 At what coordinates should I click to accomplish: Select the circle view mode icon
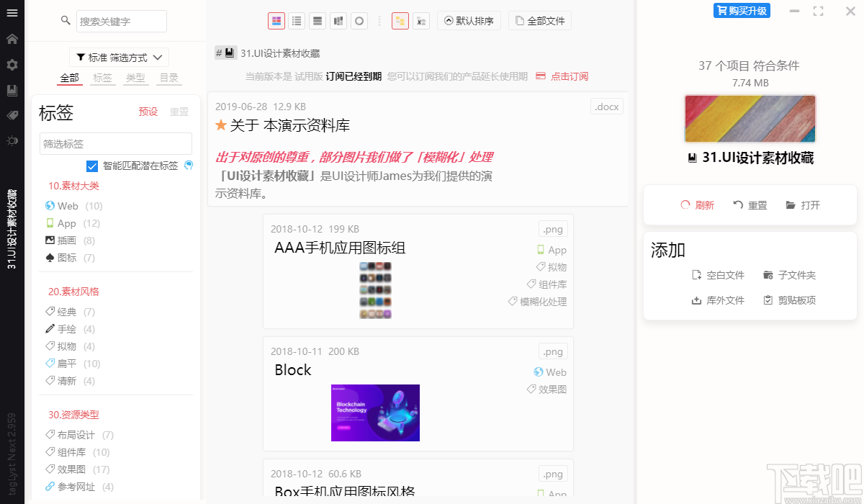click(359, 21)
